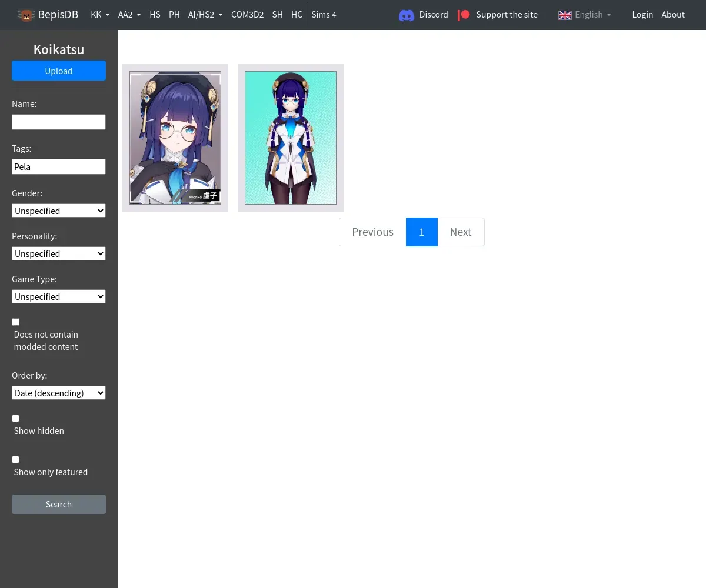The image size is (706, 588).
Task: Click the UK flag language icon
Action: point(565,15)
